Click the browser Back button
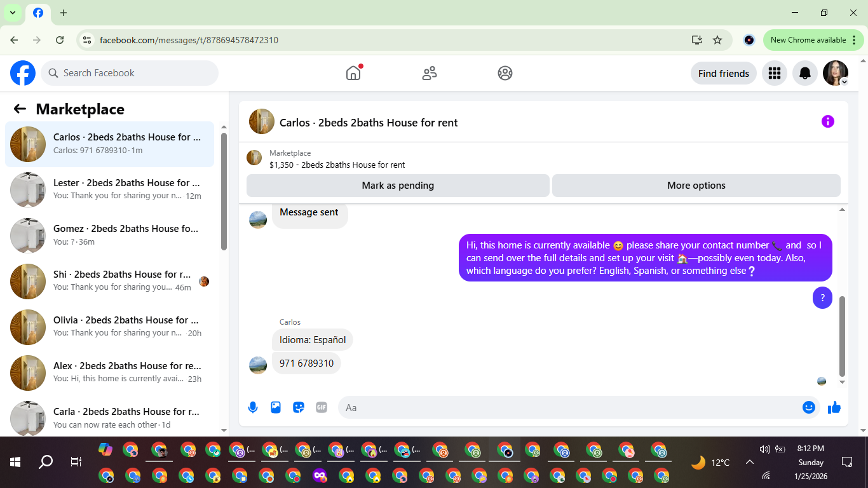Viewport: 868px width, 488px height. (15, 40)
